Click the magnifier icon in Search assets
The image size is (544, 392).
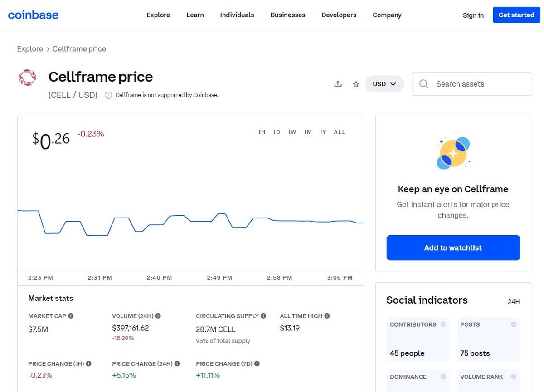click(424, 84)
